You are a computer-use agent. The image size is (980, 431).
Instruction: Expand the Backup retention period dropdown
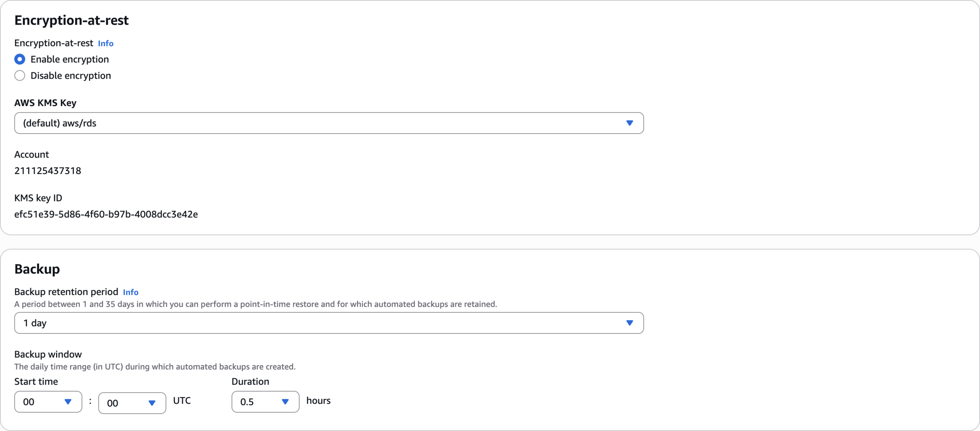coord(328,323)
